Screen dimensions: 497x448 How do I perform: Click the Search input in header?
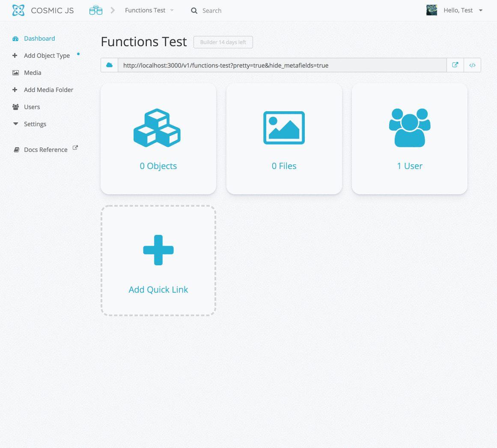(x=212, y=11)
